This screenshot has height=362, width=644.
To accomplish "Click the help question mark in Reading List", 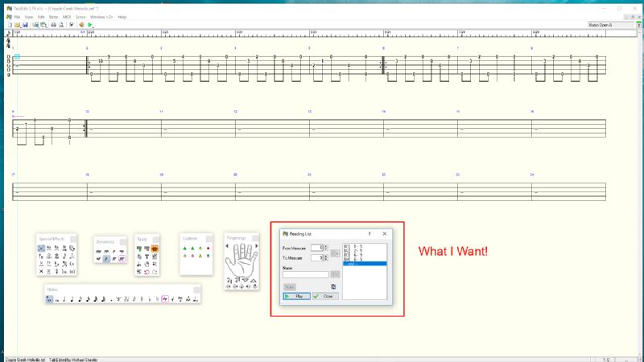I will pyautogui.click(x=369, y=233).
